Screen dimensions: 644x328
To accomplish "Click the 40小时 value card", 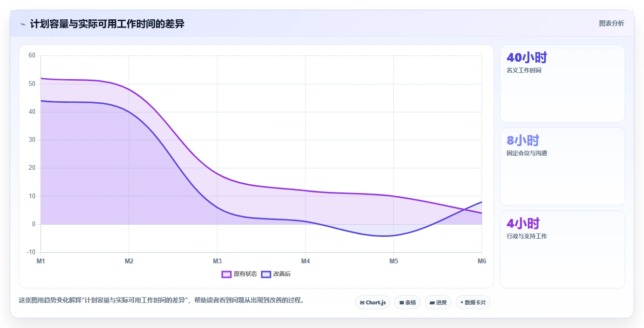I will 562,83.
